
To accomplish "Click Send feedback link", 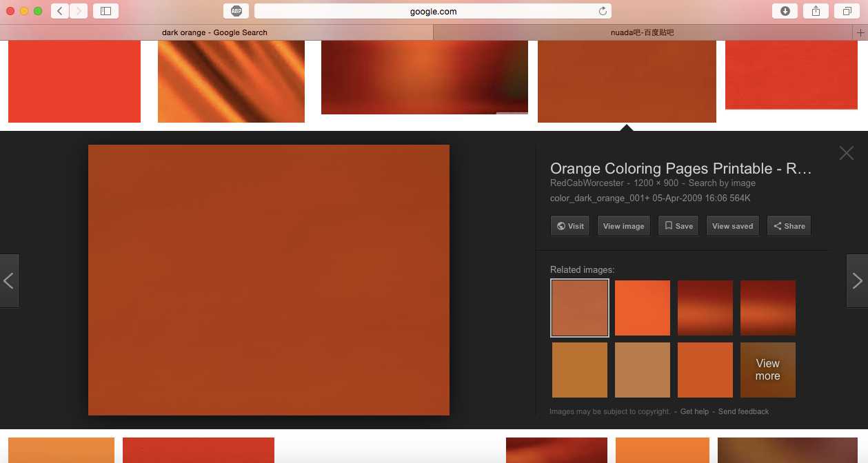I will pos(743,411).
